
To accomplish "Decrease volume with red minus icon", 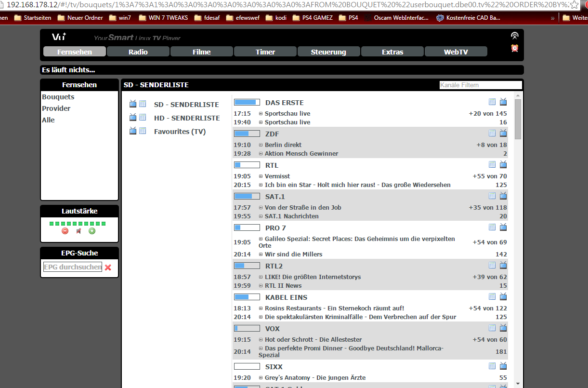I will pos(65,231).
